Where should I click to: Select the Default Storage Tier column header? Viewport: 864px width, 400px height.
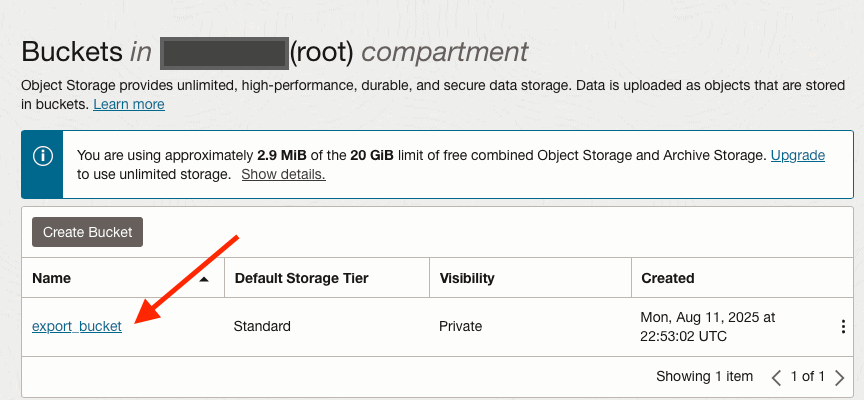pos(302,278)
